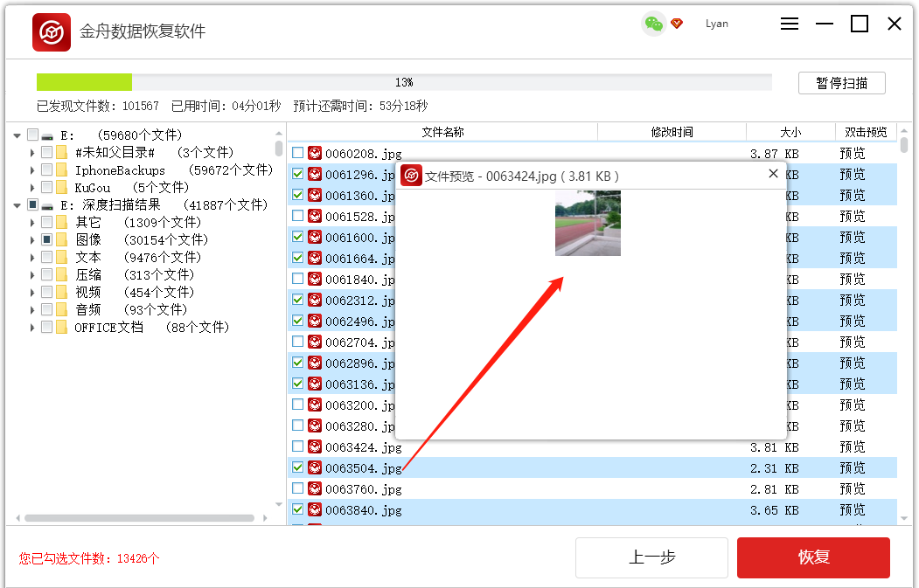This screenshot has height=588, width=919.
Task: Check the 0061528.jpg file checkbox
Action: click(x=298, y=216)
